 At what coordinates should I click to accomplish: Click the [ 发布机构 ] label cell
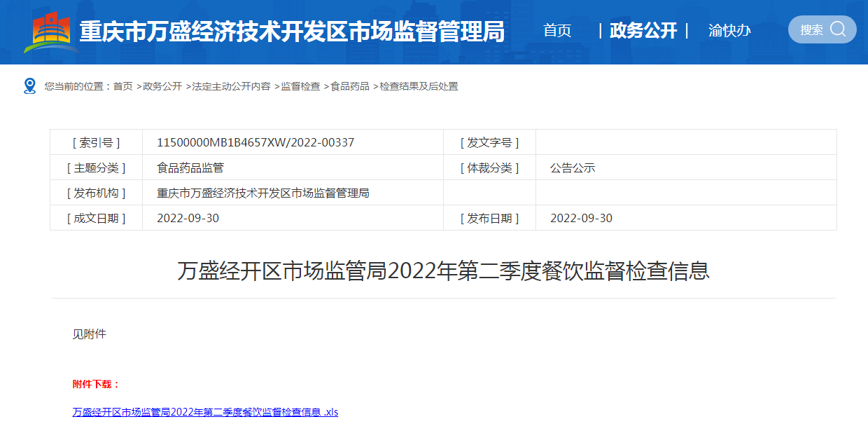[x=97, y=193]
